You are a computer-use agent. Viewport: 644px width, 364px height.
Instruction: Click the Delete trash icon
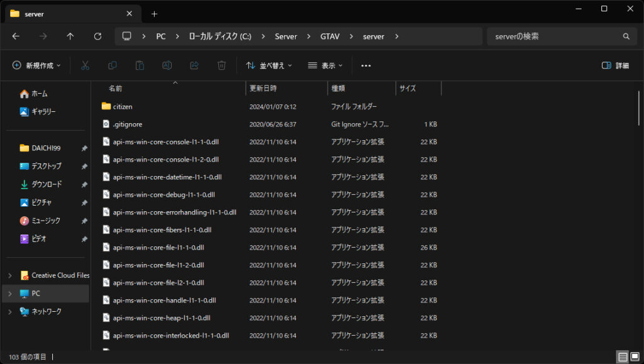221,65
